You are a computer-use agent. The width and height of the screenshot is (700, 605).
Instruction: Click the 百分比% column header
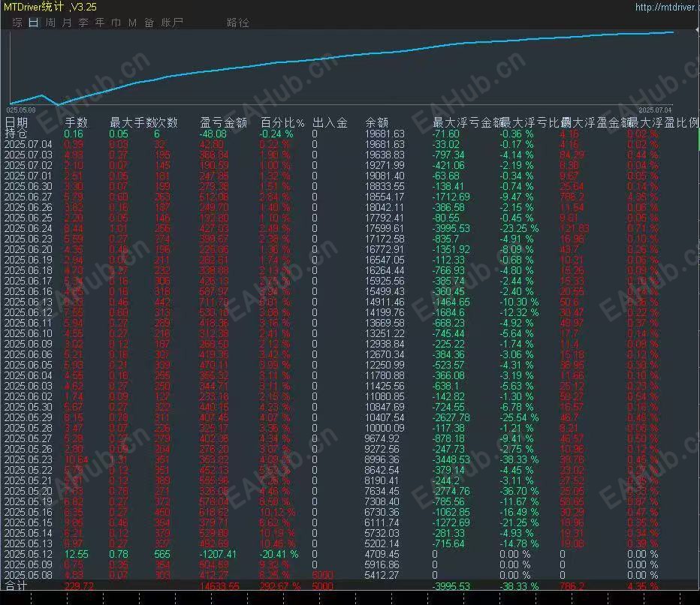point(282,122)
